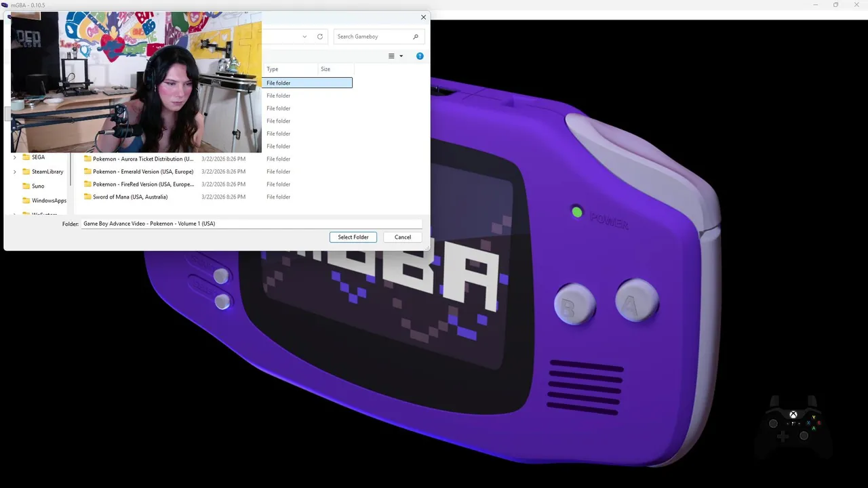Image resolution: width=868 pixels, height=488 pixels.
Task: Click the Folder name input field
Action: (252, 224)
